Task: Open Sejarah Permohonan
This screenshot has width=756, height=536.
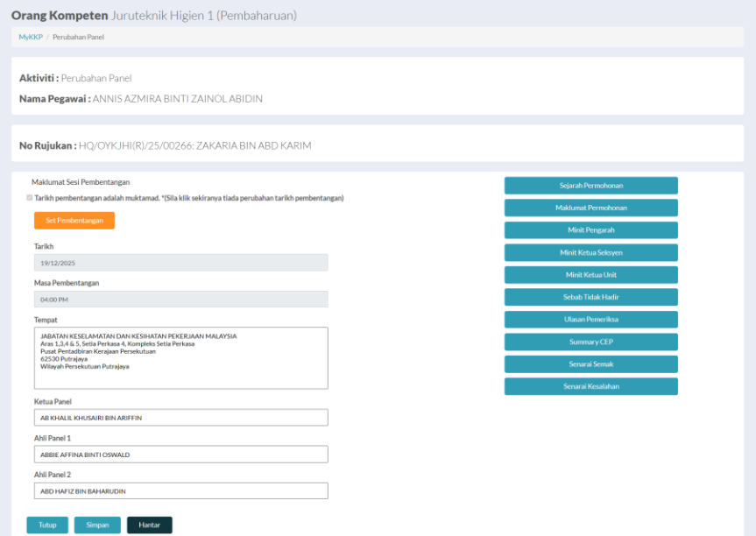Action: pyautogui.click(x=591, y=186)
